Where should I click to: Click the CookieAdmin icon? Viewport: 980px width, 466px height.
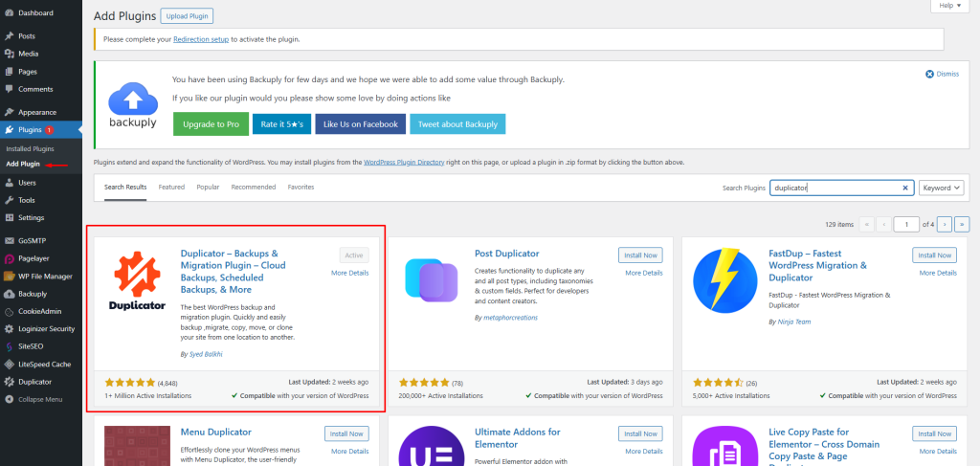coord(9,311)
